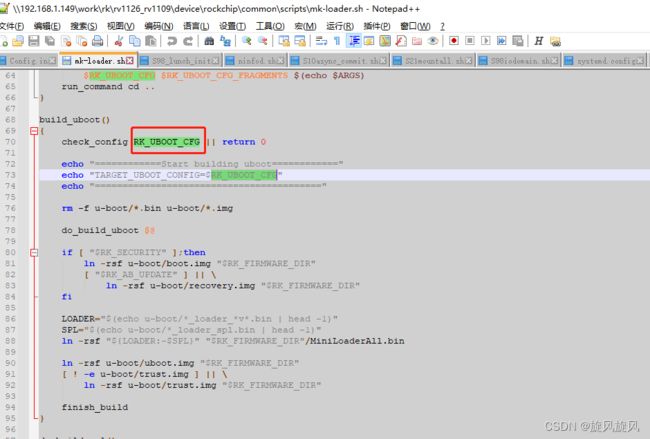Open Folder as Workspace panel
The width and height of the screenshot is (650, 439).
(x=417, y=41)
